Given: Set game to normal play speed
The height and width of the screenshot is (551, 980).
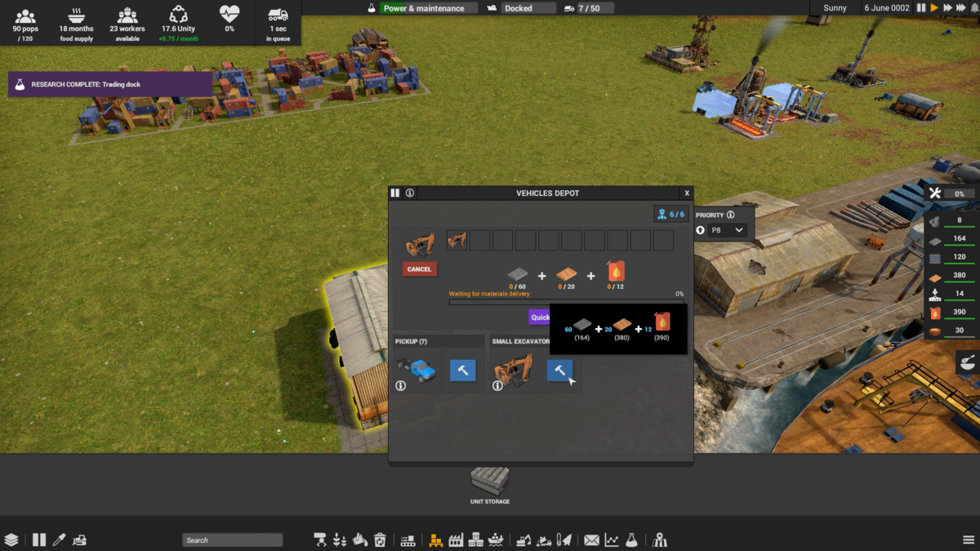Looking at the screenshot, I should point(934,8).
